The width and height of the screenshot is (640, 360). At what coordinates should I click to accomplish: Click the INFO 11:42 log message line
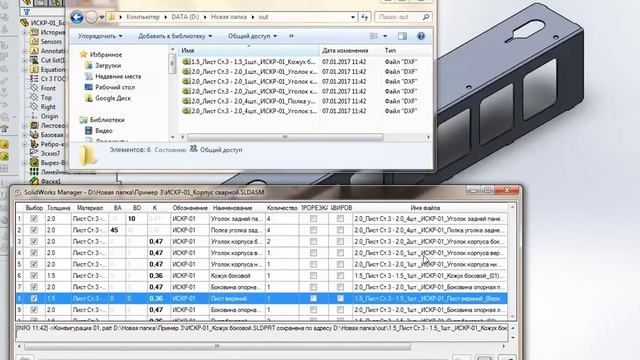pos(261,328)
